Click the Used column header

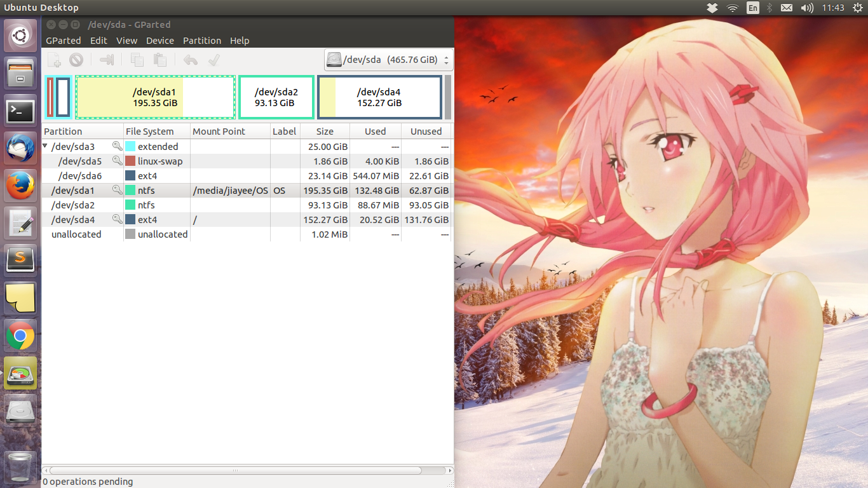(376, 132)
